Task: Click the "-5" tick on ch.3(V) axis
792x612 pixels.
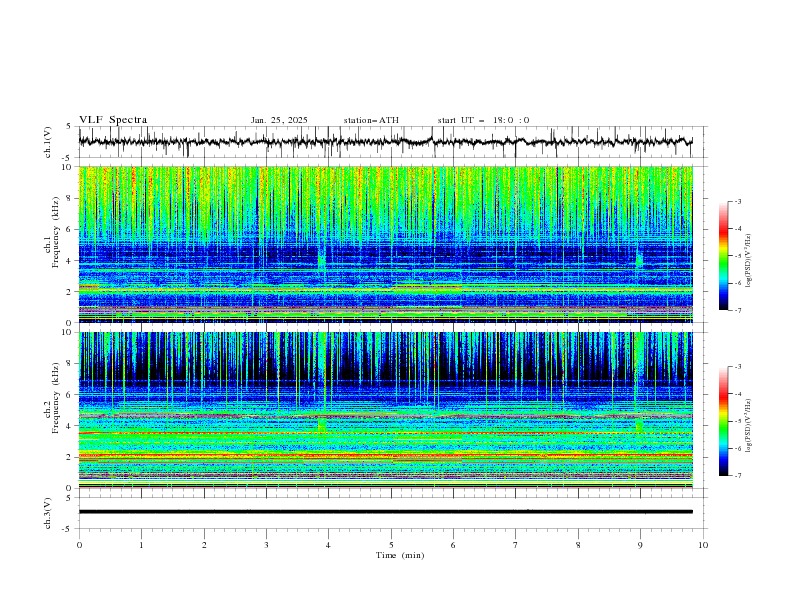Action: tap(68, 529)
